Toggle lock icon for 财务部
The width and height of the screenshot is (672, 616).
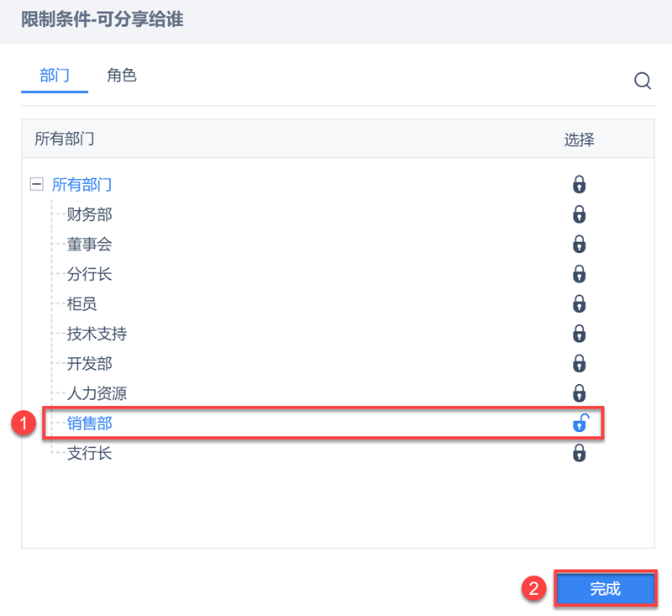579,214
